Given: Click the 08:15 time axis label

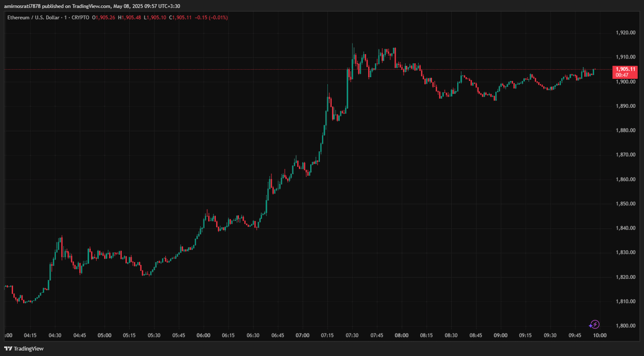Looking at the screenshot, I should tap(426, 335).
